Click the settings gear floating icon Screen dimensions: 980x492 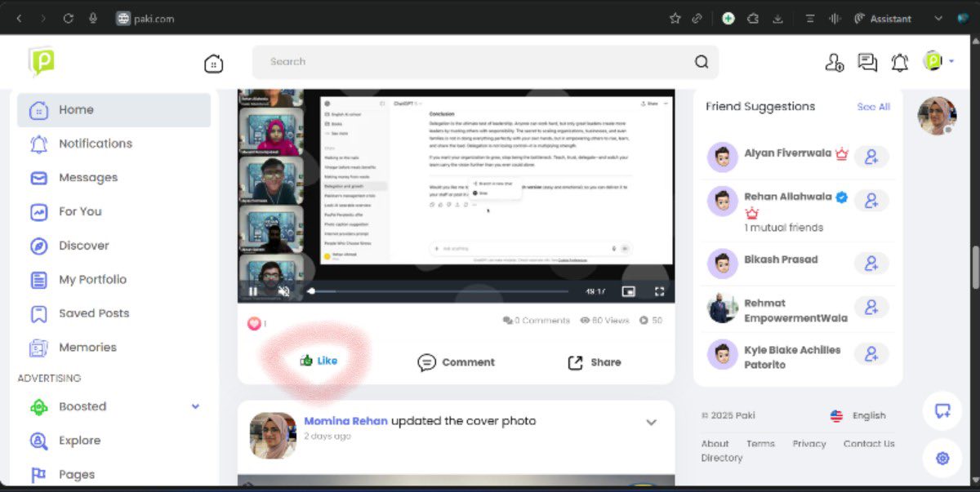point(942,459)
